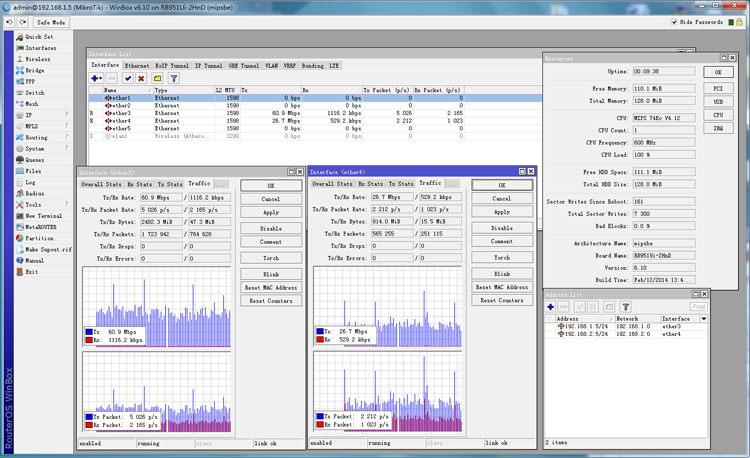The width and height of the screenshot is (750, 458).
Task: Open Wireless from the left sidebar
Action: point(38,59)
